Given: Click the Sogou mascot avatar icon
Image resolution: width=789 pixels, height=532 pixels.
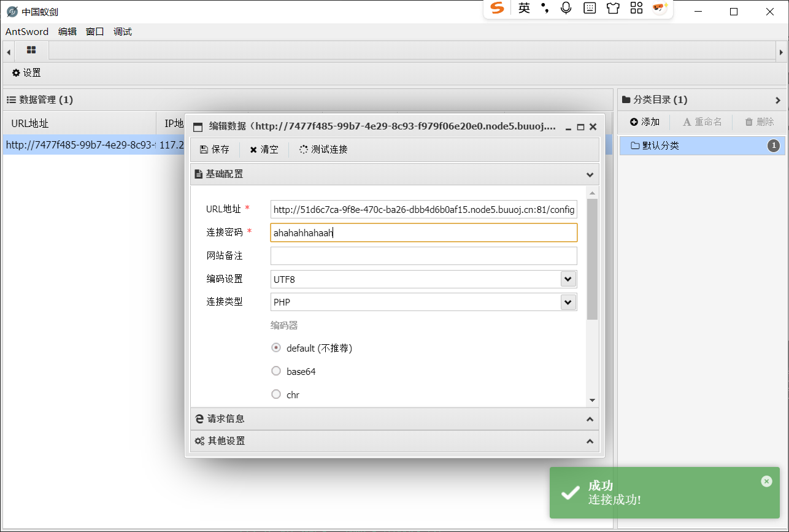Looking at the screenshot, I should coord(660,8).
